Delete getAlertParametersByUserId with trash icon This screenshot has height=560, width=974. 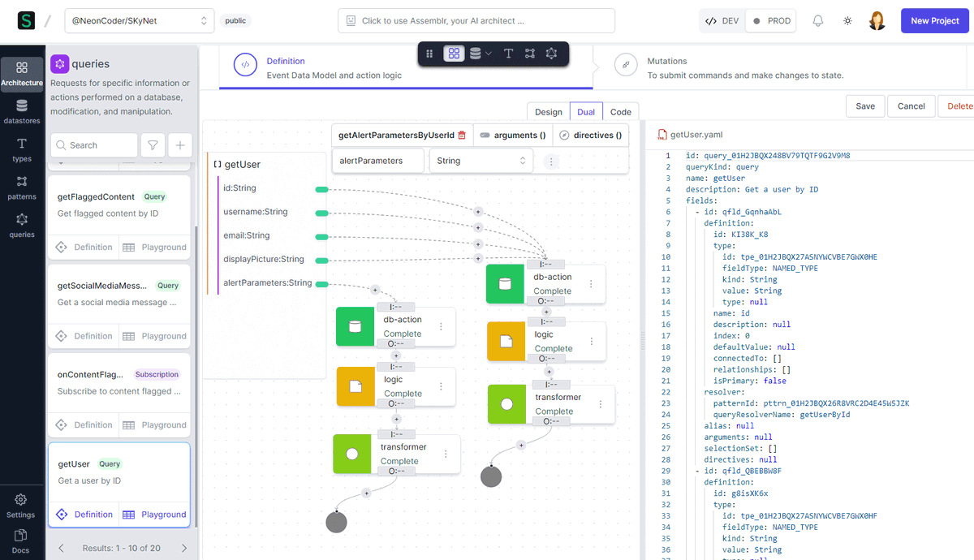click(462, 136)
